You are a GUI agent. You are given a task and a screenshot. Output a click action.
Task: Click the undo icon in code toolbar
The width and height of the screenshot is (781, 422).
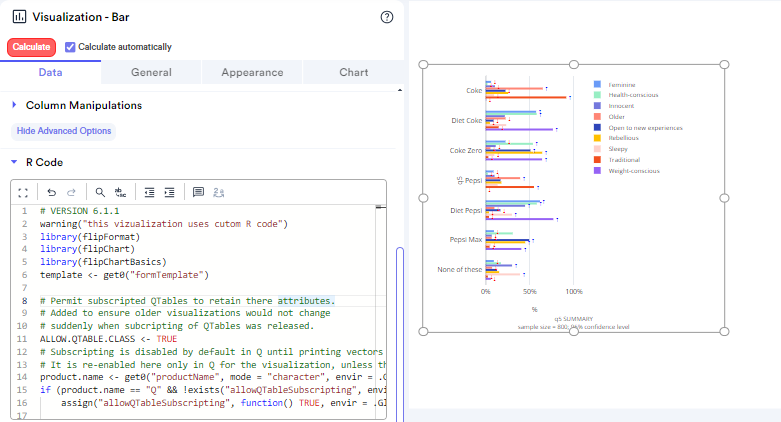tap(51, 192)
